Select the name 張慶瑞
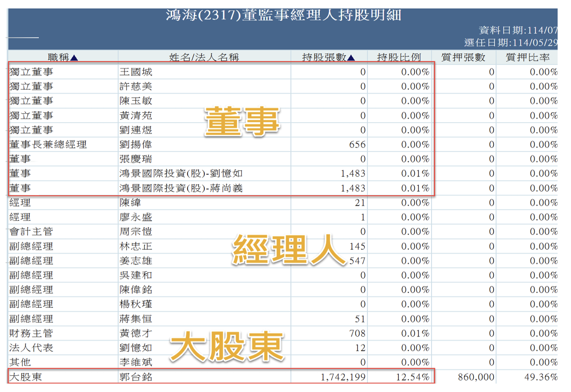This screenshot has height=392, width=571. click(136, 159)
